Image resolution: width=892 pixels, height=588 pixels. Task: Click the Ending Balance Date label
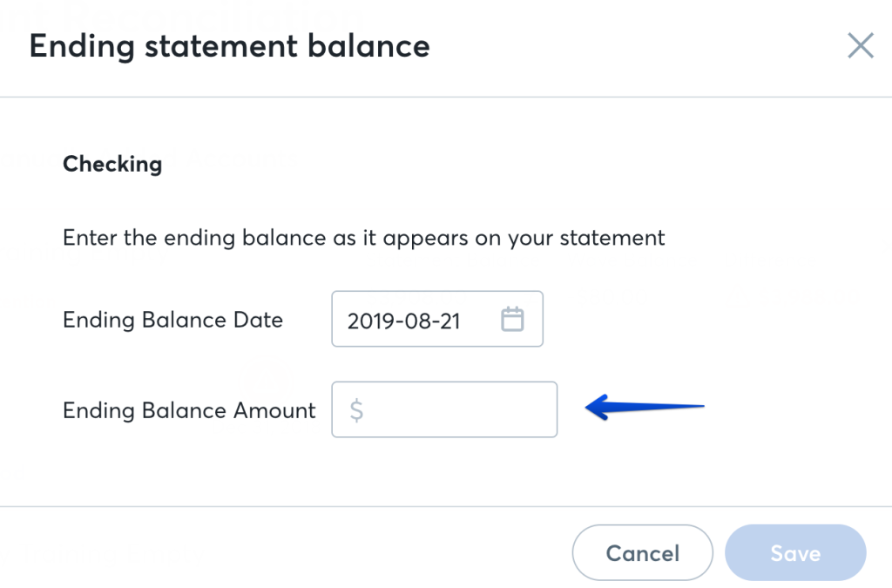[173, 320]
